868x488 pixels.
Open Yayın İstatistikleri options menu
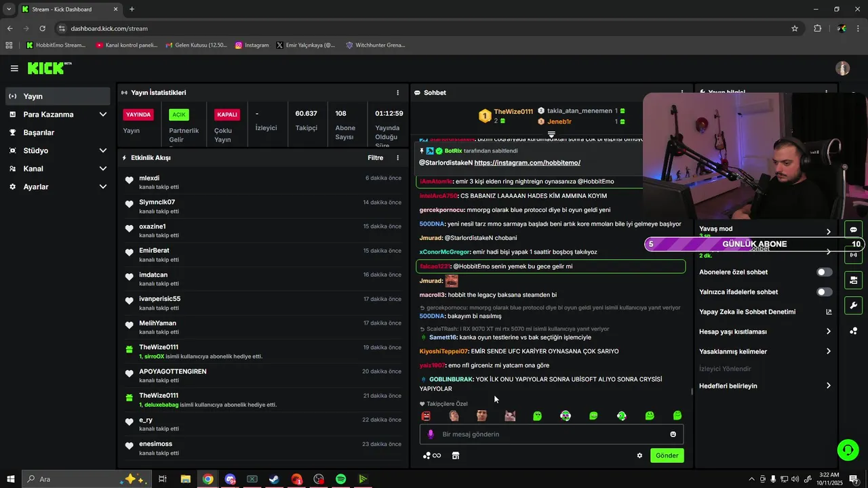(398, 92)
